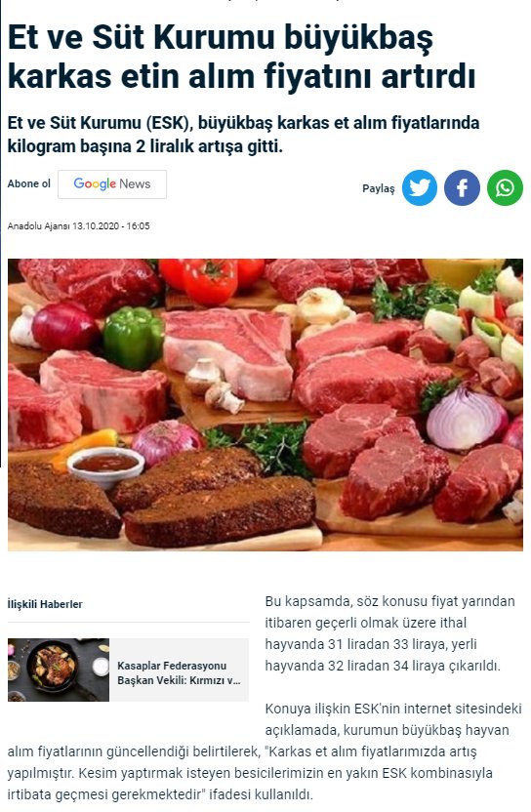Viewport: 531px width, 812px height.
Task: Click the green bell pepper in the photo
Action: tap(133, 336)
